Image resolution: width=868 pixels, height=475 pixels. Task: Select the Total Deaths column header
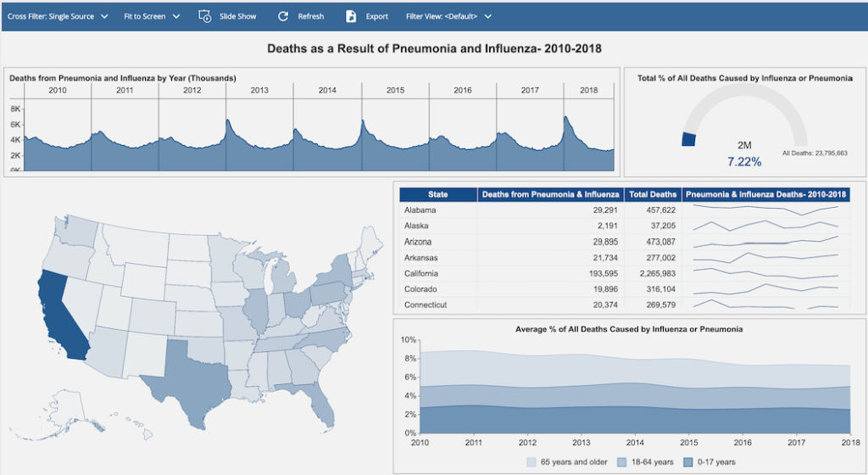pyautogui.click(x=653, y=195)
